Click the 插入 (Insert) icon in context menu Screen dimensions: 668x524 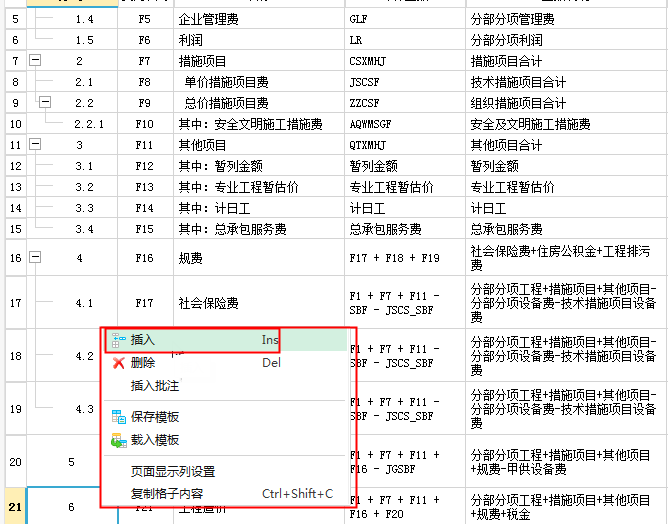(x=118, y=341)
